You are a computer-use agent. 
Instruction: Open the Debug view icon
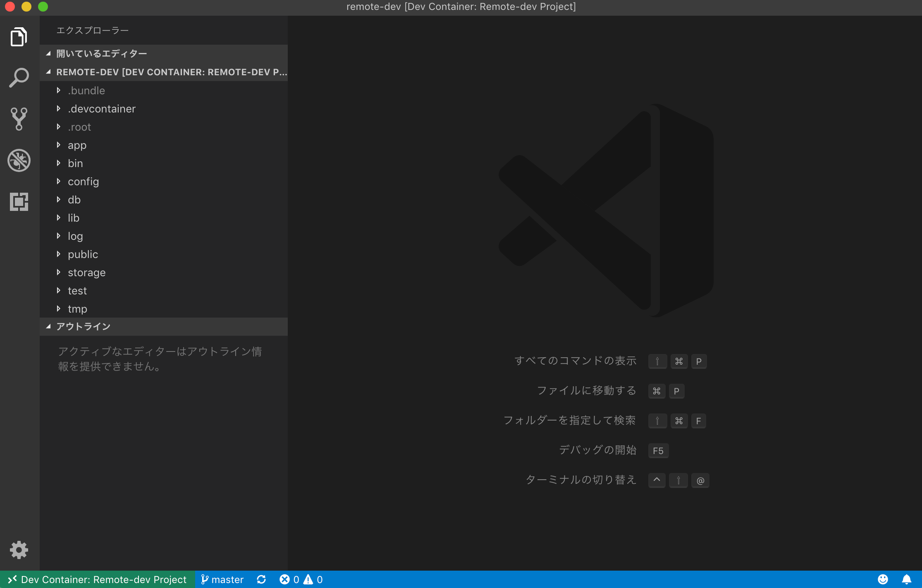[x=19, y=160]
